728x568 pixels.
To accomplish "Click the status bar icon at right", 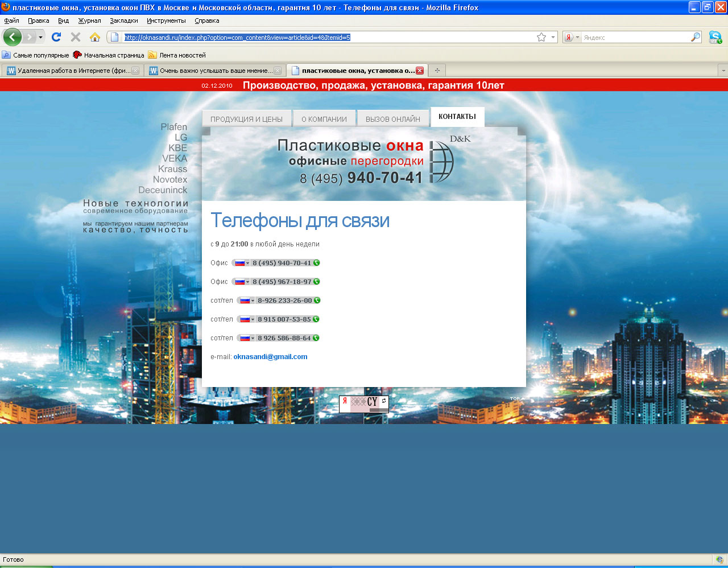I will tap(719, 560).
